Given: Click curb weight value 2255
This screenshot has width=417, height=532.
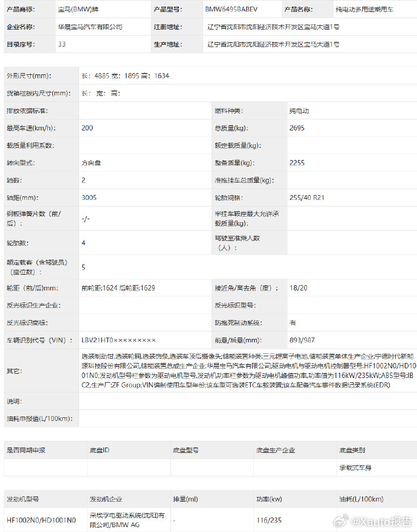Looking at the screenshot, I should pos(297,163).
